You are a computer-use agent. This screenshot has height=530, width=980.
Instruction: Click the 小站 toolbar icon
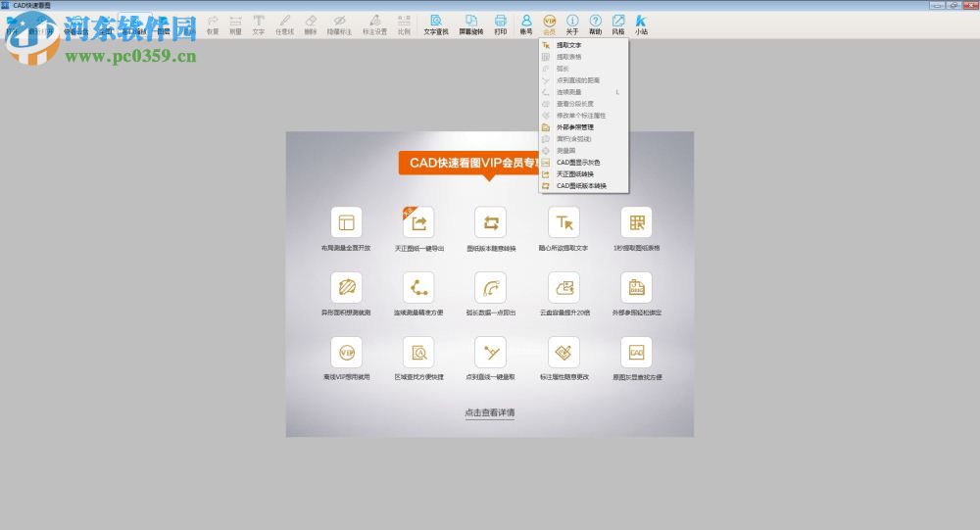pyautogui.click(x=641, y=24)
